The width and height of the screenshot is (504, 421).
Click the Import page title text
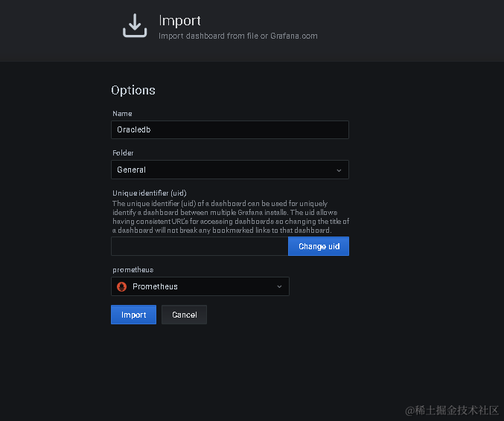[179, 21]
